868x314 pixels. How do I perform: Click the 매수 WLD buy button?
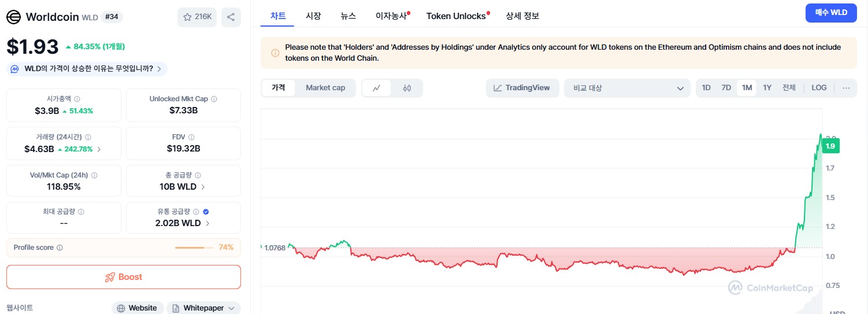(831, 13)
